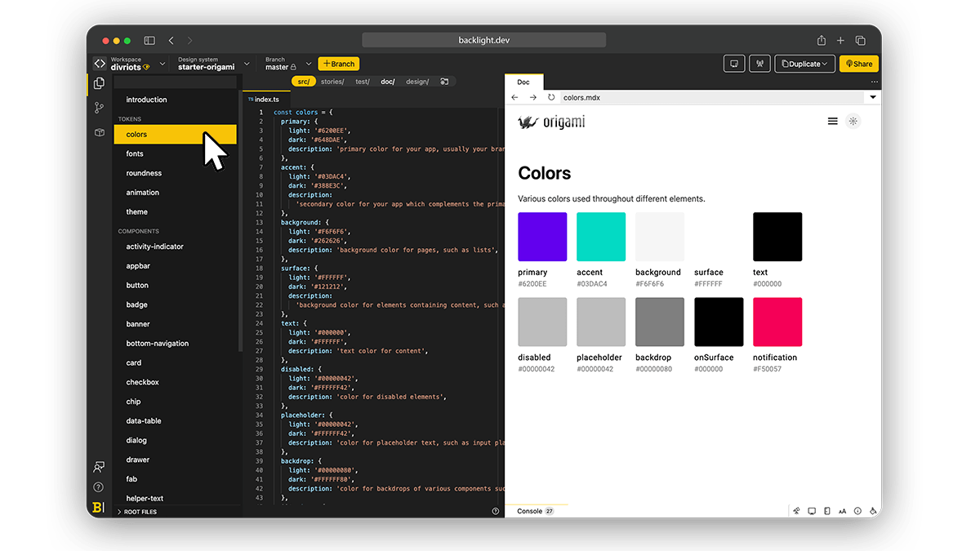
Task: Expand the ROOT FILES section
Action: [136, 512]
